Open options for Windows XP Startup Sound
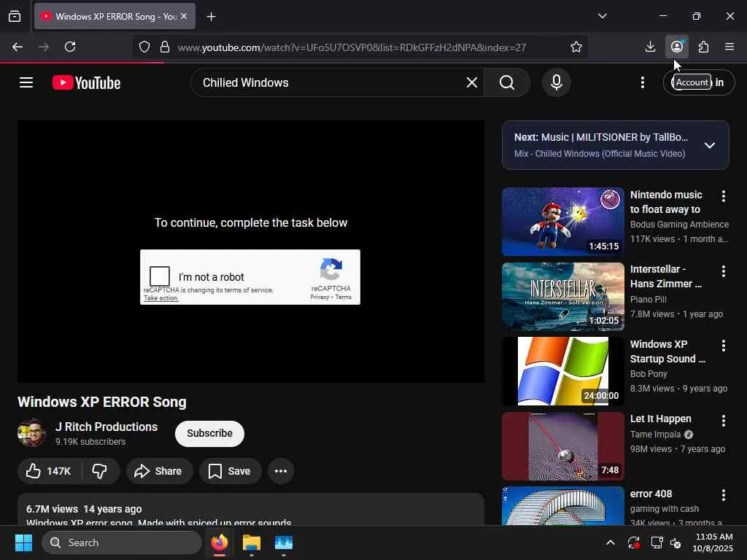The height and width of the screenshot is (560, 747). tap(723, 346)
